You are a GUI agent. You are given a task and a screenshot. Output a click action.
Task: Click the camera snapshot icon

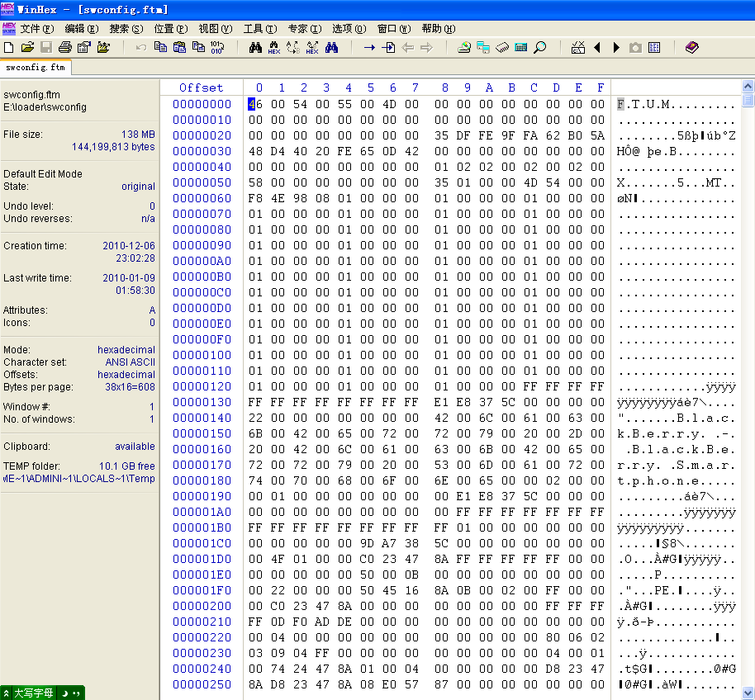click(x=635, y=47)
